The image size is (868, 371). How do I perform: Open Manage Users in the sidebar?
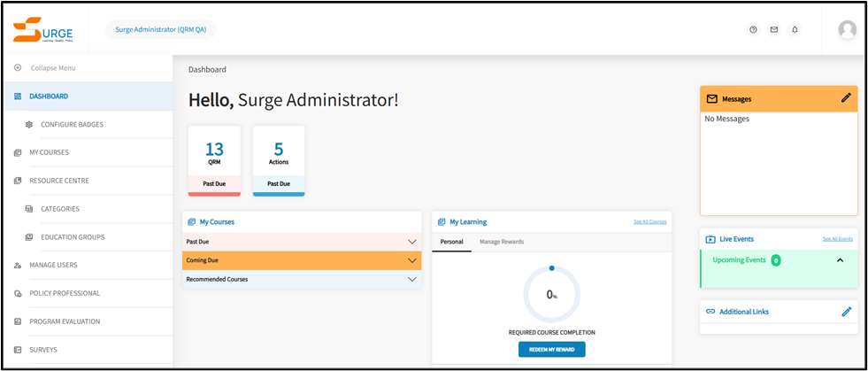tap(53, 265)
